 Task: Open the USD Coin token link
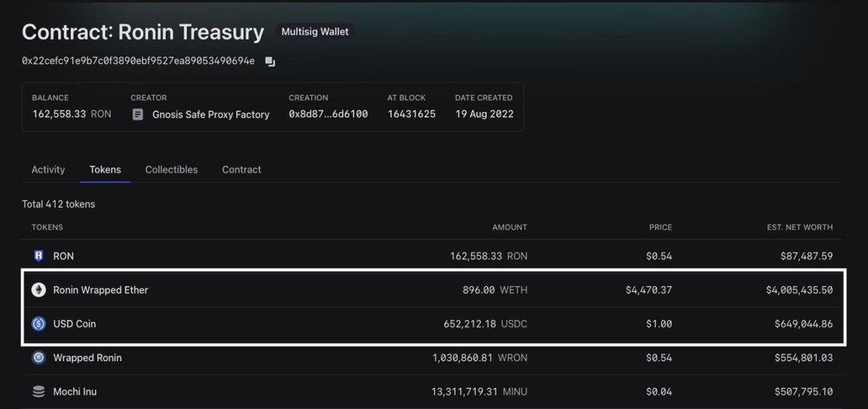pos(74,324)
